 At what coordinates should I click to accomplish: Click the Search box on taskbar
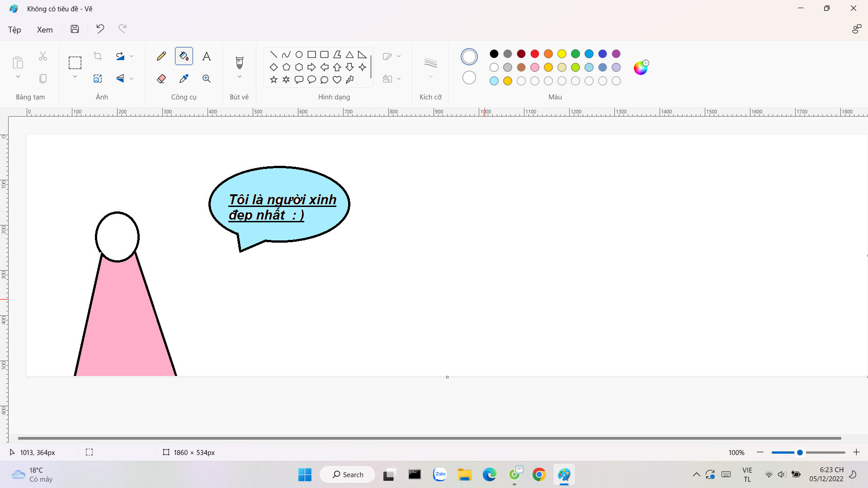348,474
